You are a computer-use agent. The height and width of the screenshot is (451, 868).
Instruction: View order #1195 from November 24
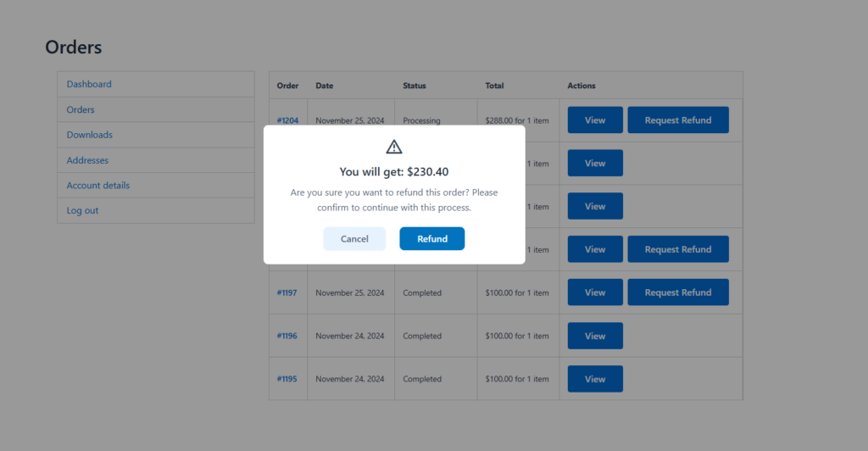(x=595, y=379)
